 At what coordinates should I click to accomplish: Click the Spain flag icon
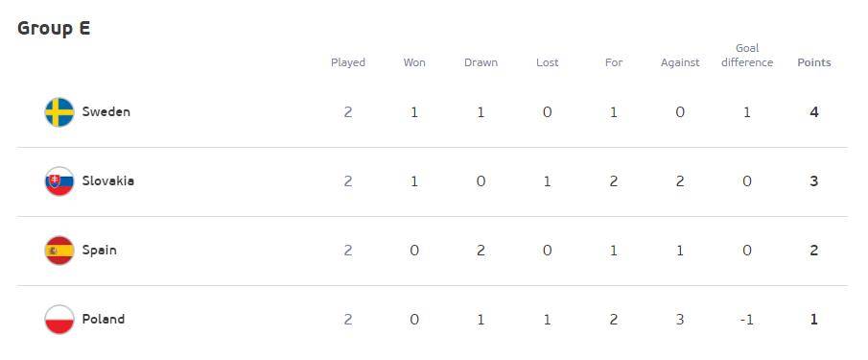tap(59, 251)
